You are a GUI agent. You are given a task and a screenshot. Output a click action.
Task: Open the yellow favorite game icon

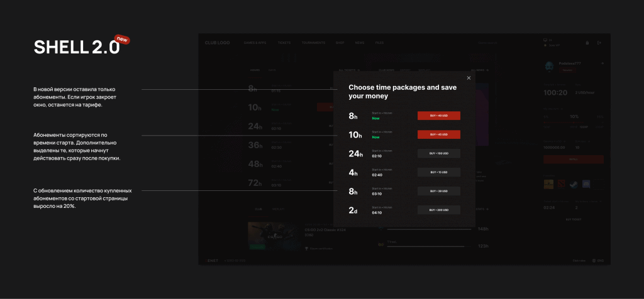click(x=548, y=184)
